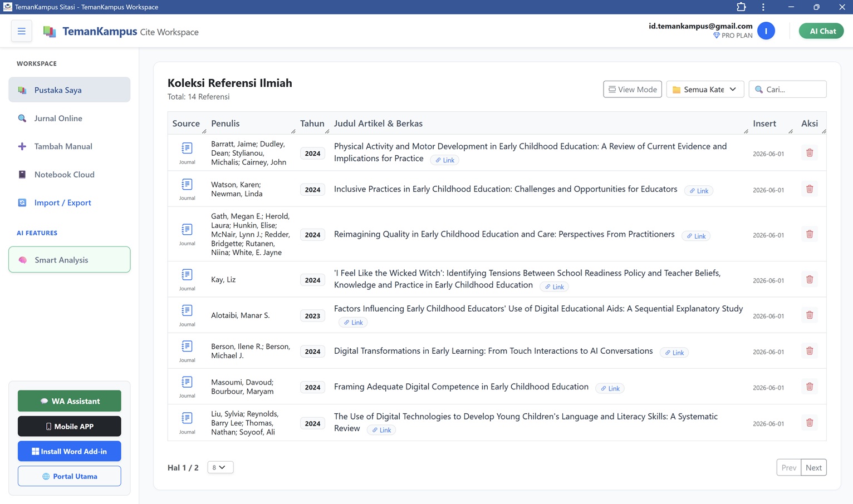The height and width of the screenshot is (504, 853).
Task: Open the hamburger menu in header
Action: tap(22, 31)
